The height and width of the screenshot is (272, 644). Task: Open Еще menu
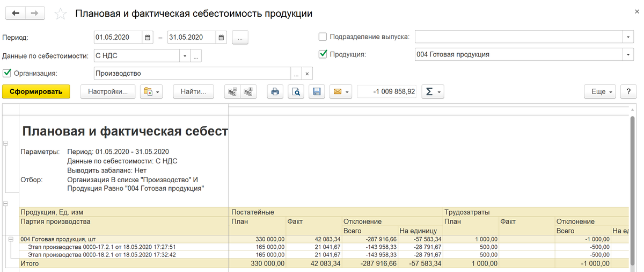pyautogui.click(x=601, y=92)
